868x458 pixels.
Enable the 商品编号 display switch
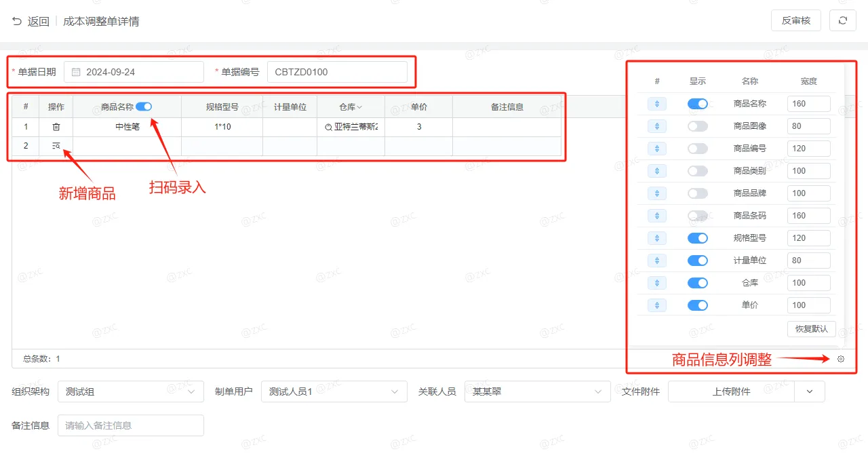point(698,149)
